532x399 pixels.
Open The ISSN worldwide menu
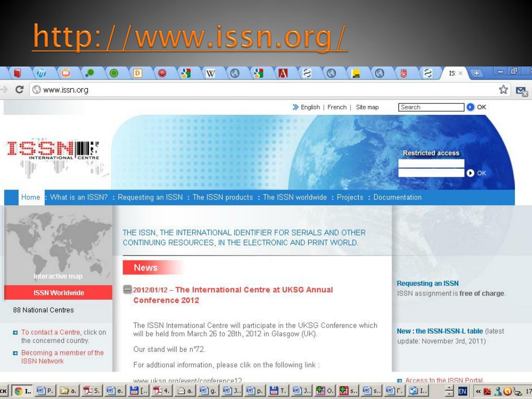(x=295, y=197)
